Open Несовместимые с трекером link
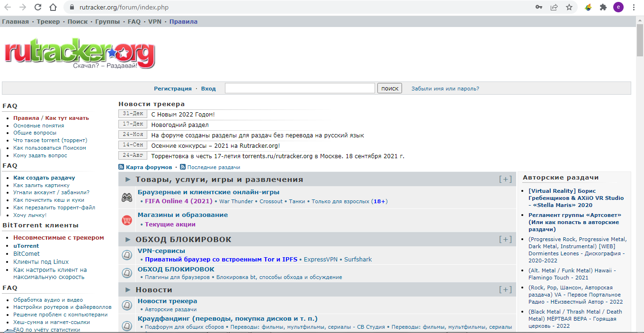The height and width of the screenshot is (333, 644). click(58, 238)
